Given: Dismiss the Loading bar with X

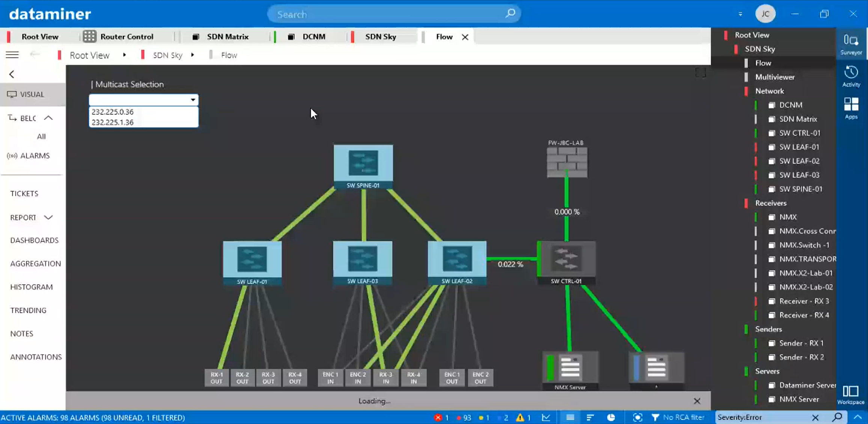Looking at the screenshot, I should [x=697, y=401].
